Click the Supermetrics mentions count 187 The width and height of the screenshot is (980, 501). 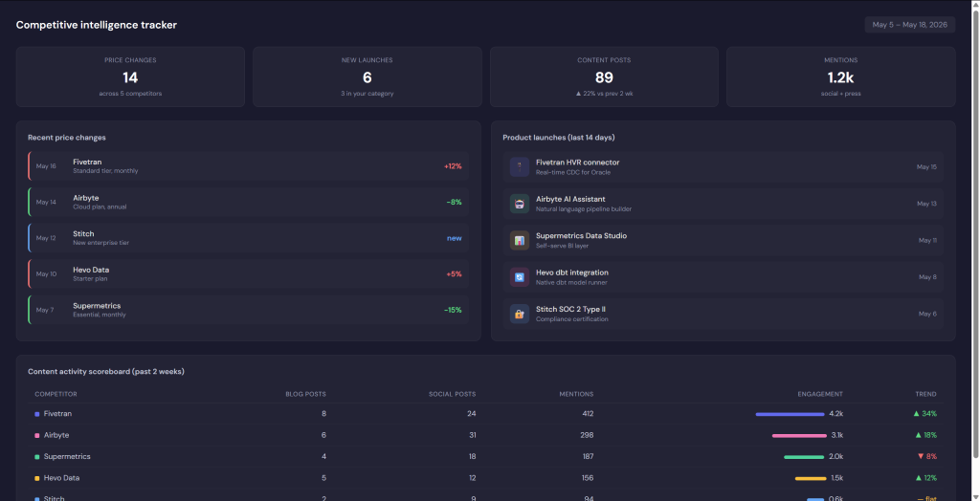point(588,457)
